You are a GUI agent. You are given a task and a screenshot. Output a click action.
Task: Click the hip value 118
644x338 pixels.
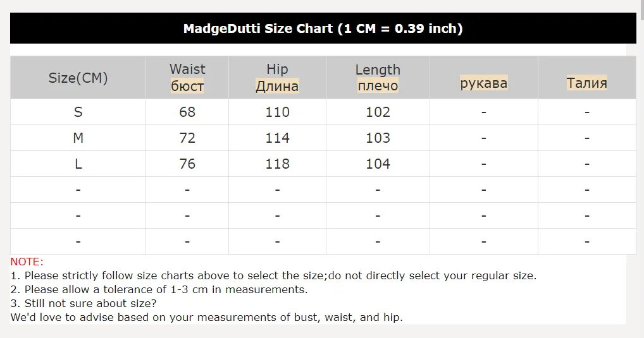coord(277,164)
